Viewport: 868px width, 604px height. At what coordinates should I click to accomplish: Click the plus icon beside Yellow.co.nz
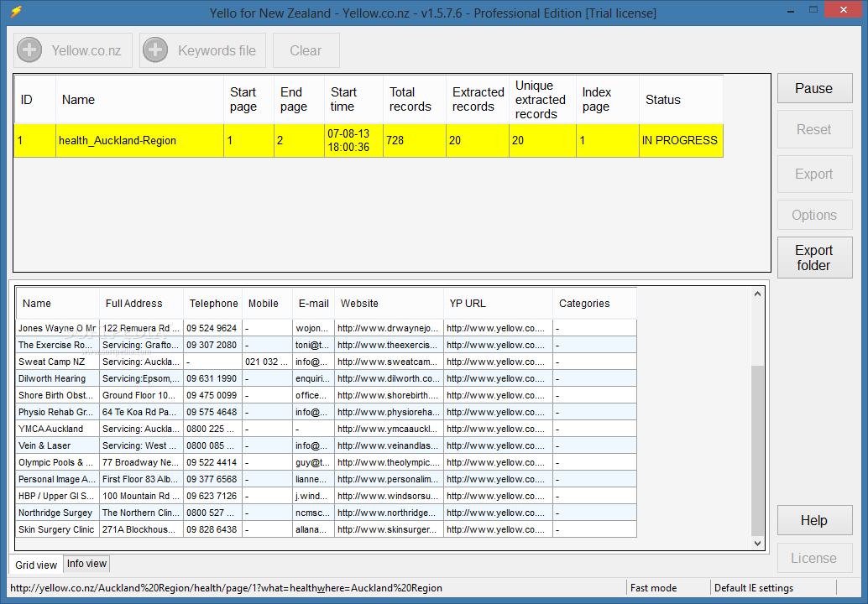pyautogui.click(x=29, y=50)
